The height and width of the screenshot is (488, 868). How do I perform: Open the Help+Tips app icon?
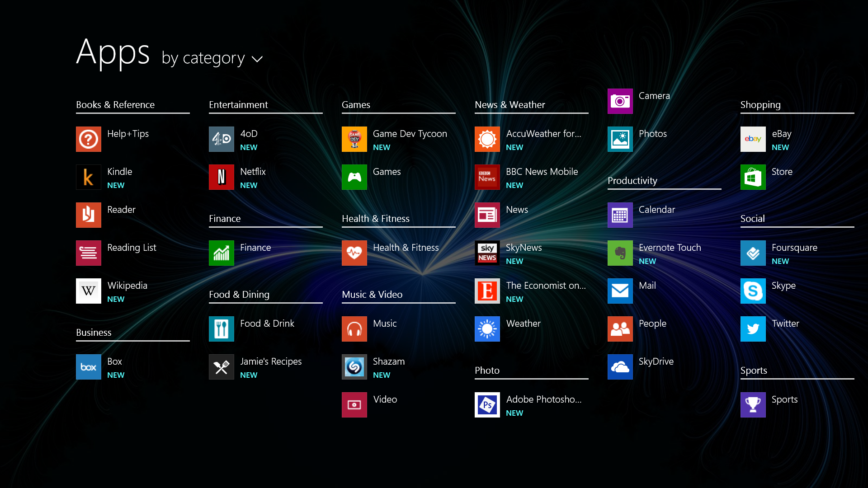(89, 139)
